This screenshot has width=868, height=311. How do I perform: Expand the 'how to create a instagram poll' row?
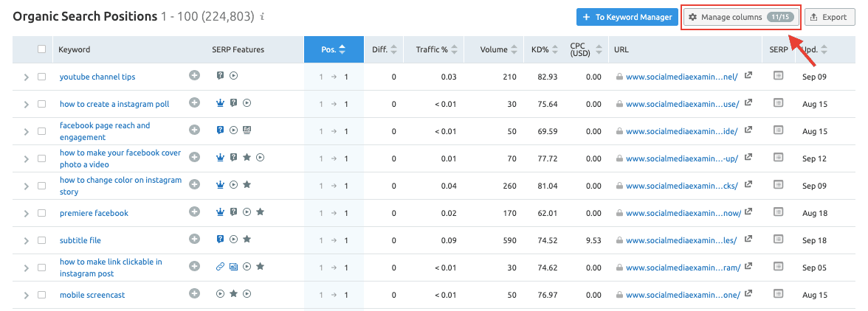(27, 104)
